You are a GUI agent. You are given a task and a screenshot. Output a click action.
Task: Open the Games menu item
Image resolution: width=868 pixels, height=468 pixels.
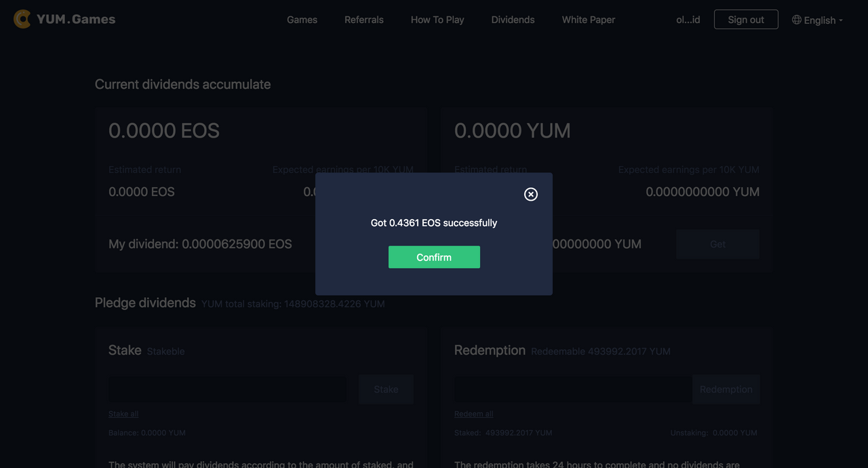[x=302, y=20]
